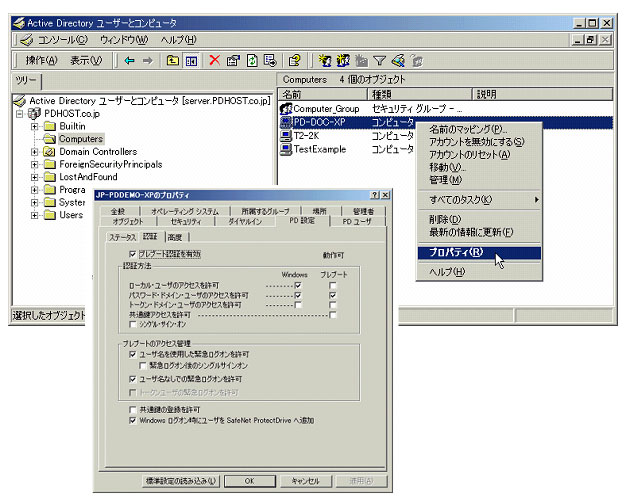The width and height of the screenshot is (624, 500).
Task: Click the キャンセル button
Action: (305, 481)
